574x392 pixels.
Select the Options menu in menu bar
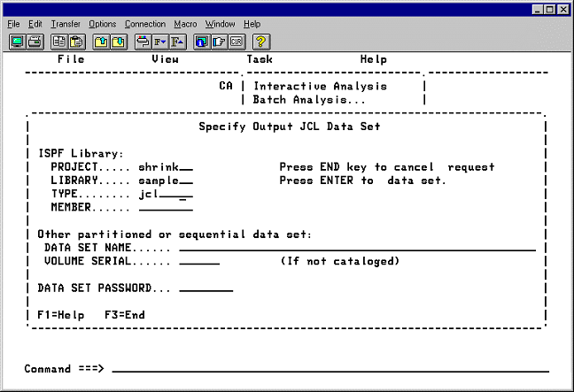[102, 24]
